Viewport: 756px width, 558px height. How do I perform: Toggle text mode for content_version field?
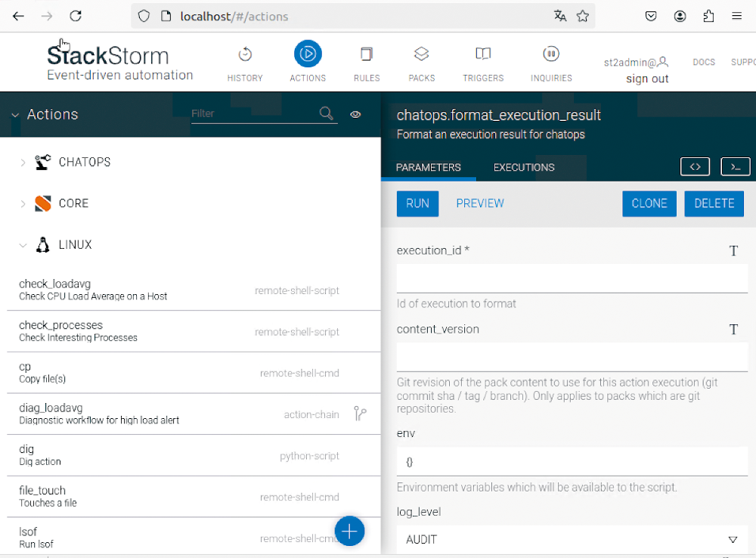[733, 330]
